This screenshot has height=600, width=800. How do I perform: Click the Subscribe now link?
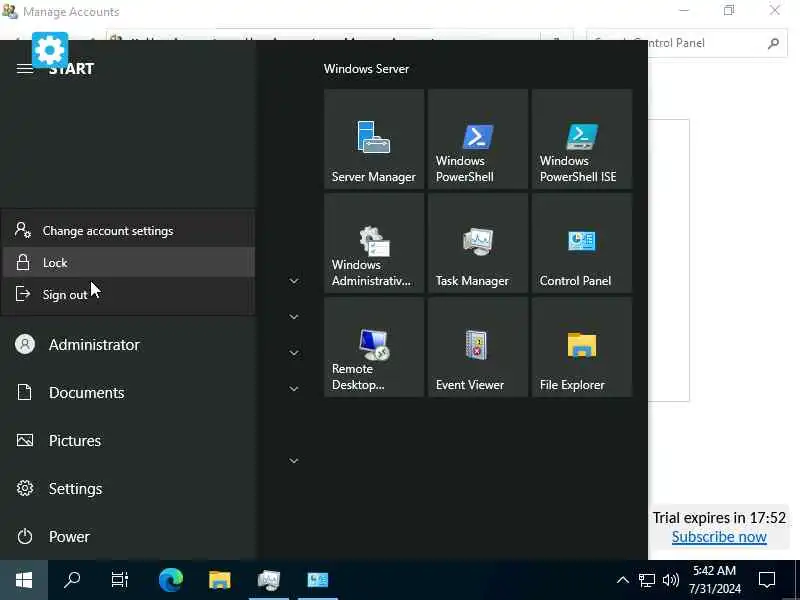[719, 537]
